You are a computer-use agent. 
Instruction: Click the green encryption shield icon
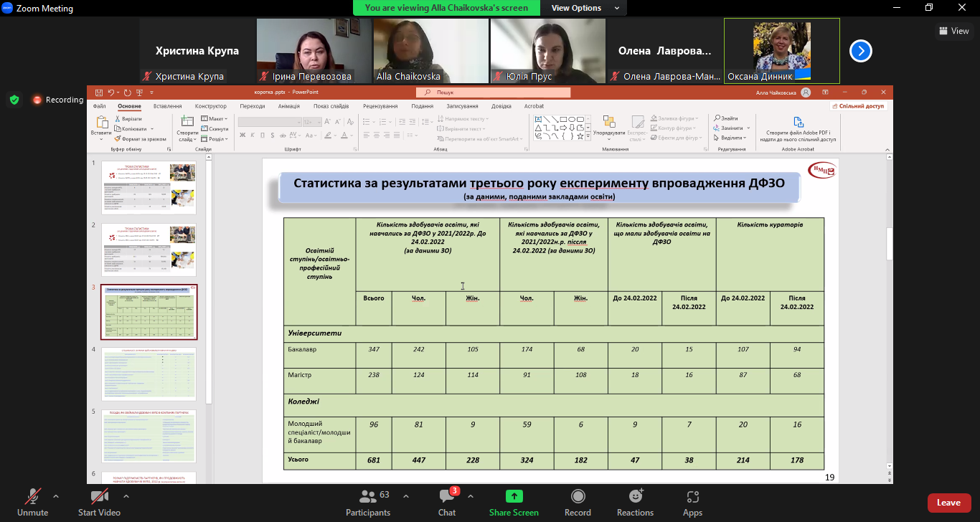click(14, 100)
